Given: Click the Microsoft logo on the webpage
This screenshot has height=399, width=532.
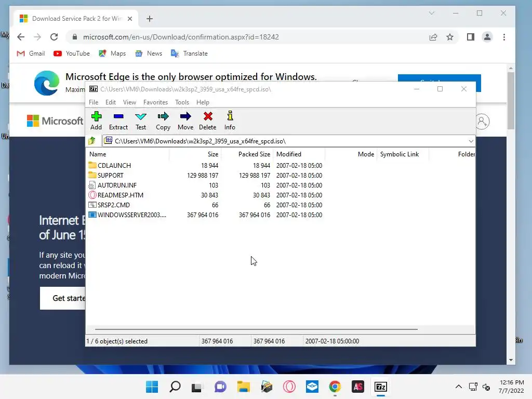Looking at the screenshot, I should pyautogui.click(x=55, y=121).
